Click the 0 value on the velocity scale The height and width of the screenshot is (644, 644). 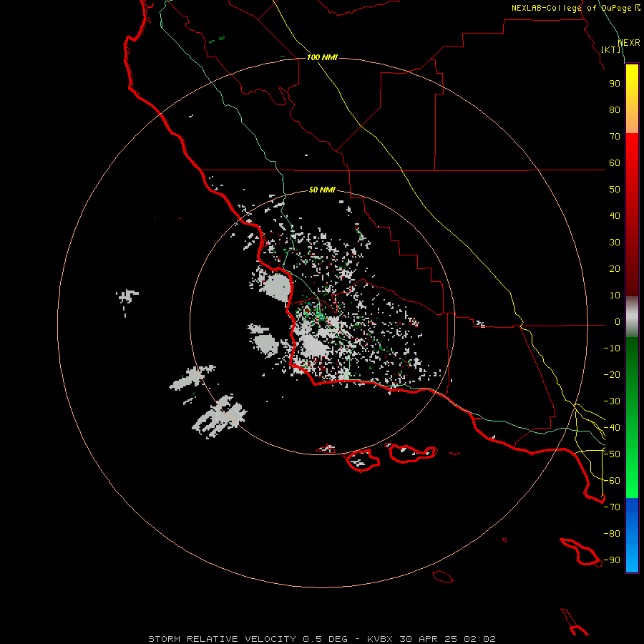coord(618,322)
